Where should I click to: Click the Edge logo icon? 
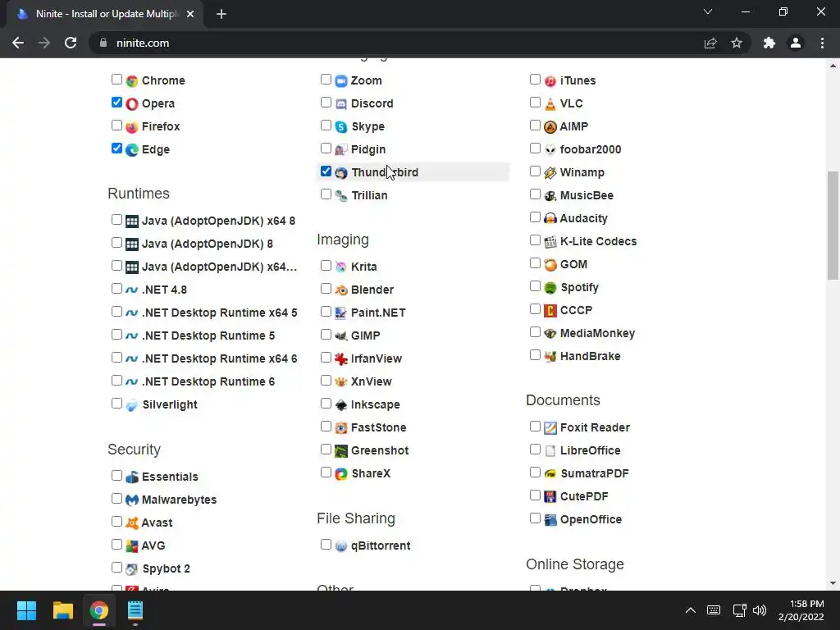pos(132,150)
